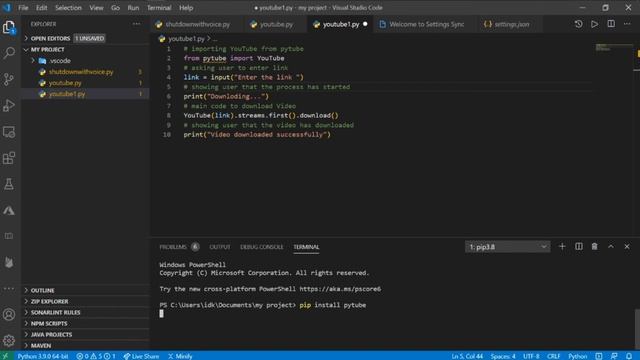Open the Run menu

[133, 8]
